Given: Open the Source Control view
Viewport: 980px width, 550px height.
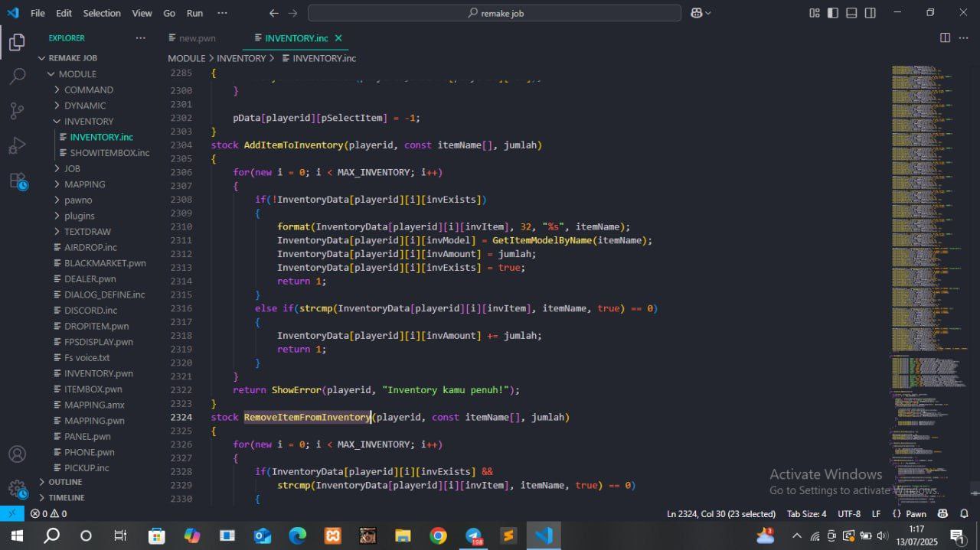Looking at the screenshot, I should point(17,111).
